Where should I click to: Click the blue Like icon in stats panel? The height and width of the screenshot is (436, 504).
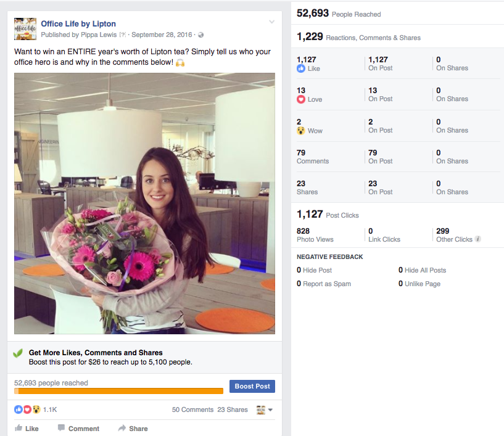[x=301, y=68]
